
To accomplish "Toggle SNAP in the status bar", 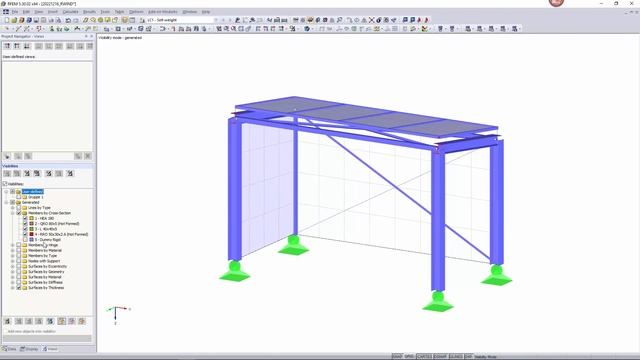I will point(397,357).
